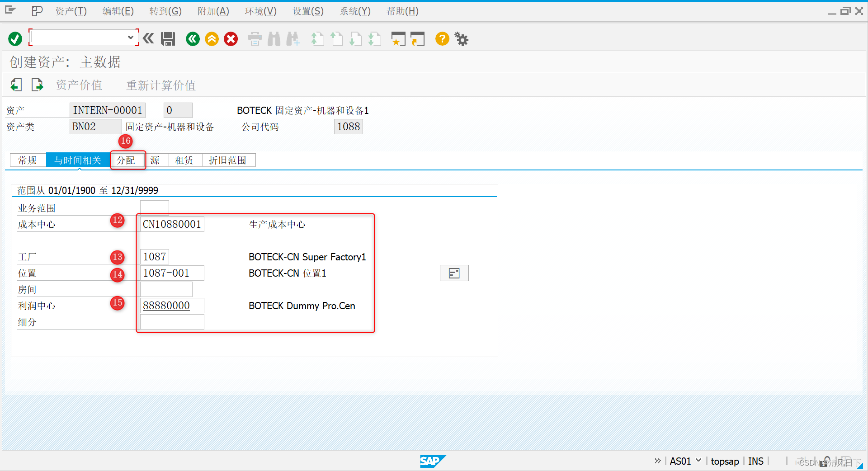This screenshot has height=471, width=868.
Task: Collapse the command field with double-arrow icon
Action: (148, 38)
